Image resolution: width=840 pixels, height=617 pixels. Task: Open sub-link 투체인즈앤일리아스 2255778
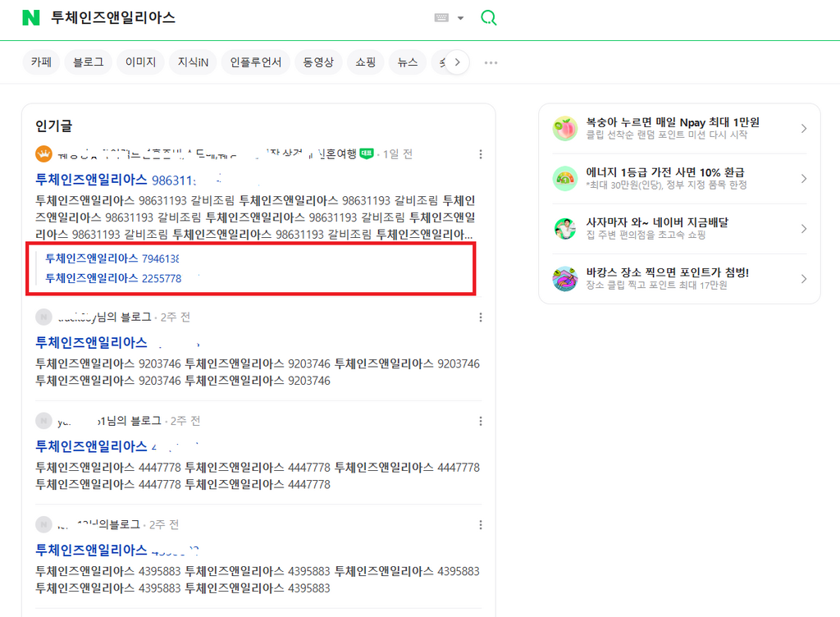point(113,278)
